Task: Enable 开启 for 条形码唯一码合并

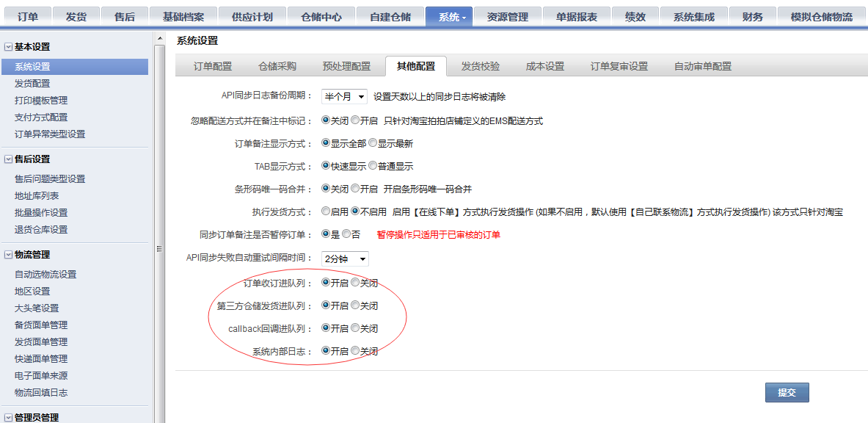Action: pyautogui.click(x=355, y=189)
